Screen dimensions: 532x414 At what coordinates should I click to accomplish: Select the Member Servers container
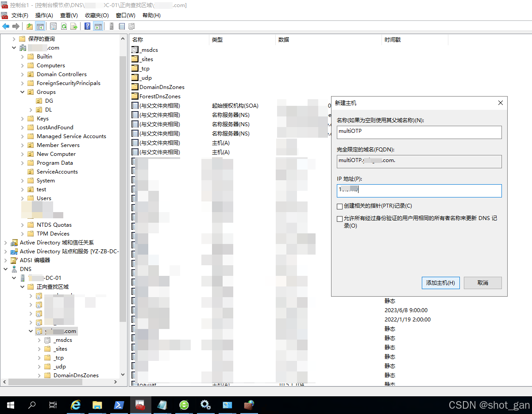tap(58, 145)
